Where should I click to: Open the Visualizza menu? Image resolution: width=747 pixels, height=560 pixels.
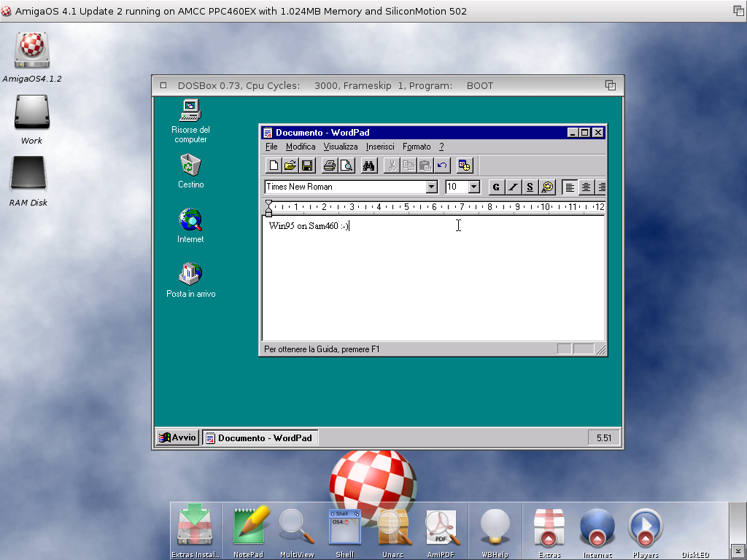point(341,147)
